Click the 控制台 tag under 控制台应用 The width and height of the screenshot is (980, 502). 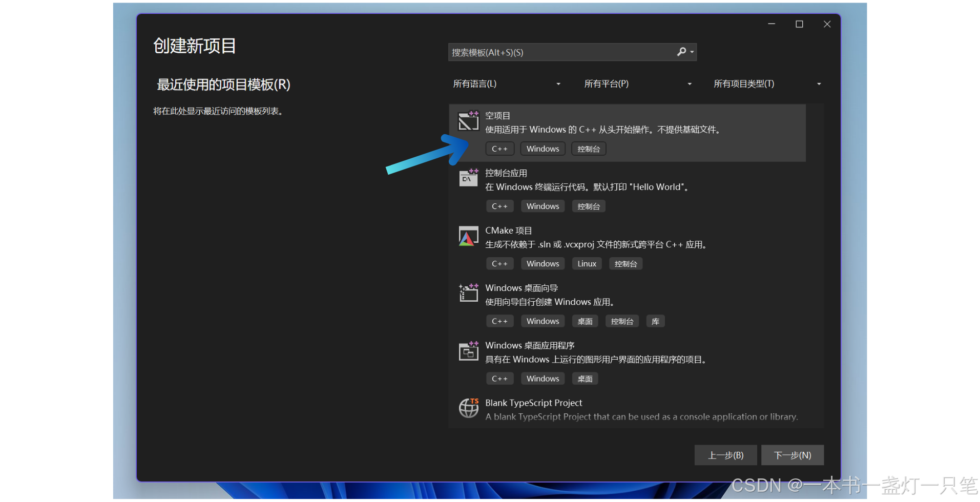[589, 206]
